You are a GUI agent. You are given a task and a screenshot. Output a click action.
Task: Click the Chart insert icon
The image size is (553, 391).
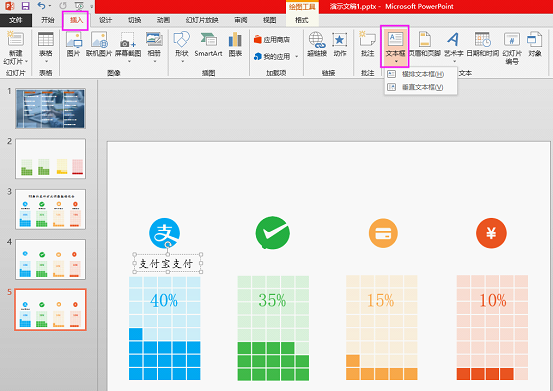[235, 39]
